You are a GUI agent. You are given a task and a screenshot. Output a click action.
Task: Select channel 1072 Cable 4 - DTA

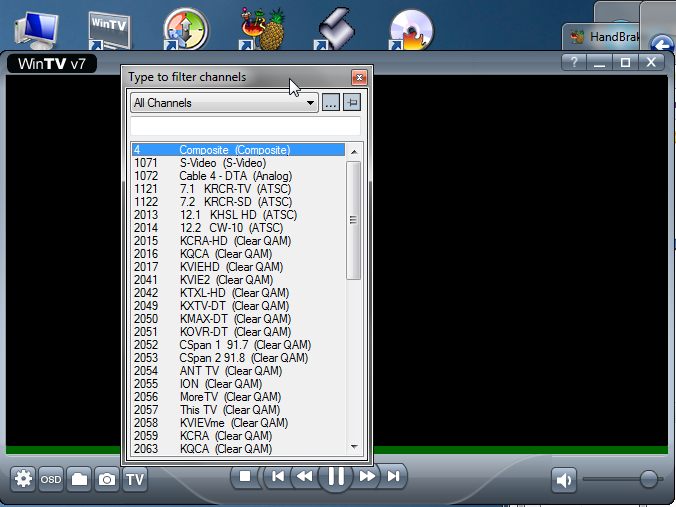point(238,176)
